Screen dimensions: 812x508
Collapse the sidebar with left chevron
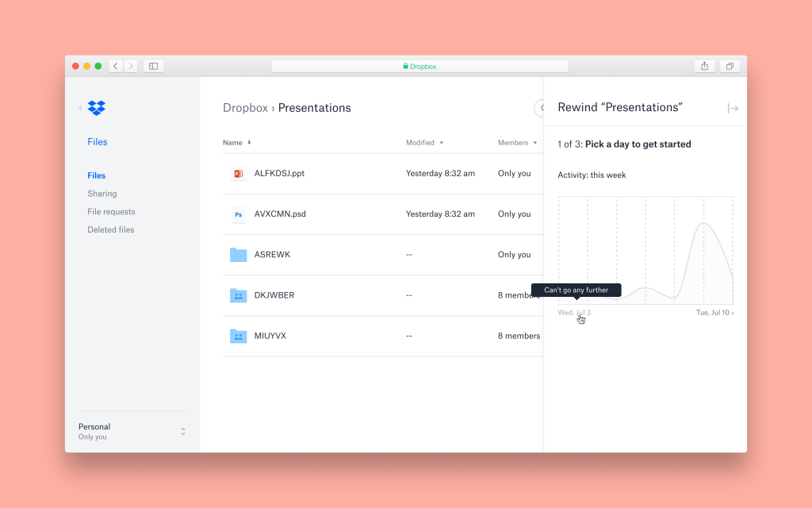(80, 108)
